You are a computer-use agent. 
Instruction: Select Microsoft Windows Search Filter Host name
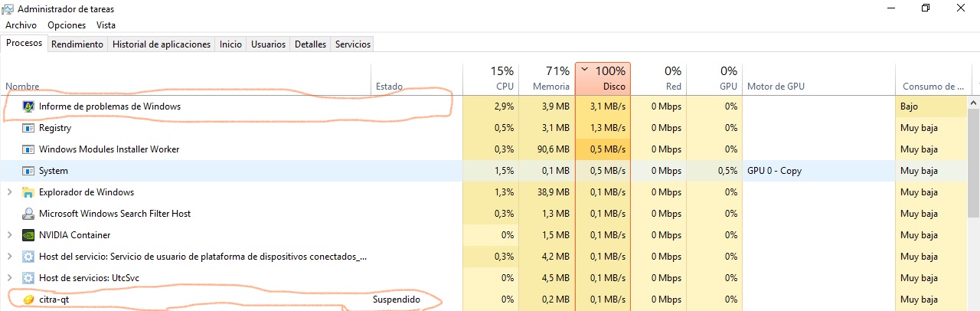[115, 214]
